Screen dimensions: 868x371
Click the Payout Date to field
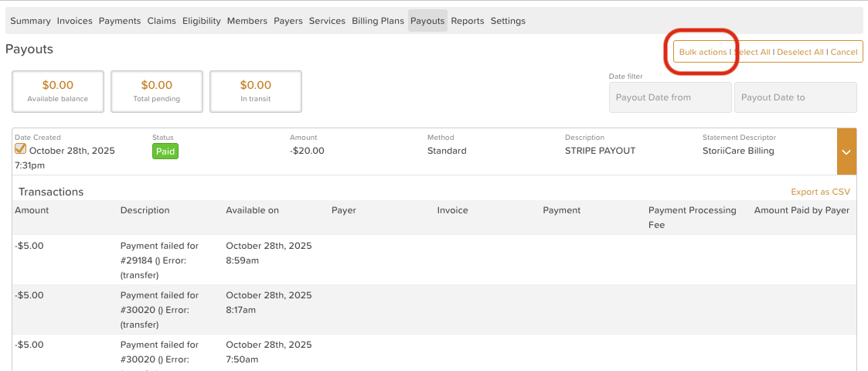(795, 97)
